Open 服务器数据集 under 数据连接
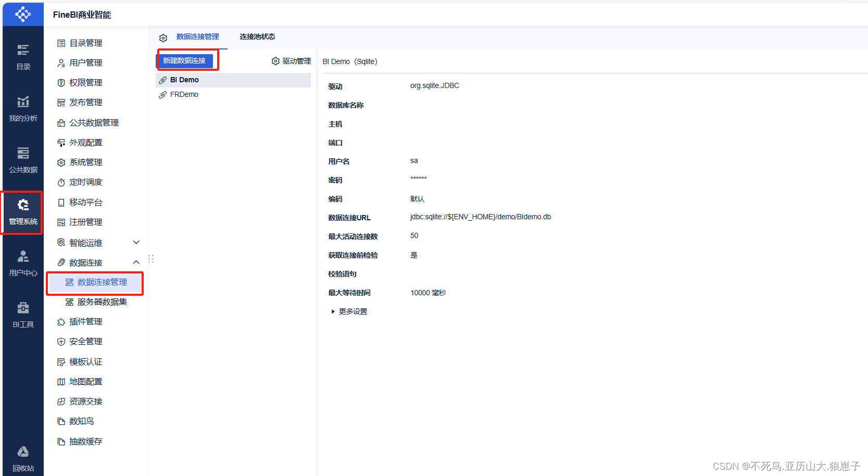The width and height of the screenshot is (868, 476). pyautogui.click(x=100, y=302)
